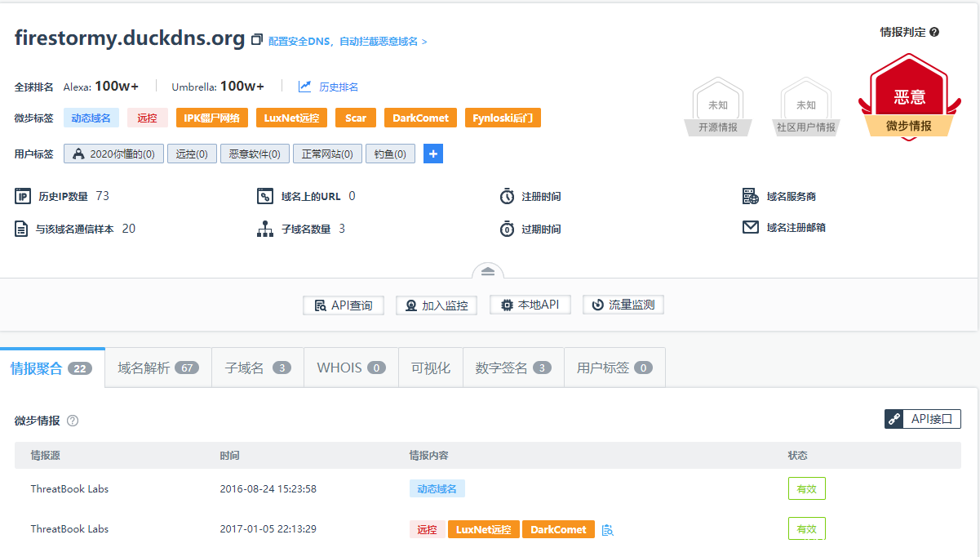Screen dimensions: 980x557
Task: Switch to the 域名解析 tab
Action: (158, 368)
